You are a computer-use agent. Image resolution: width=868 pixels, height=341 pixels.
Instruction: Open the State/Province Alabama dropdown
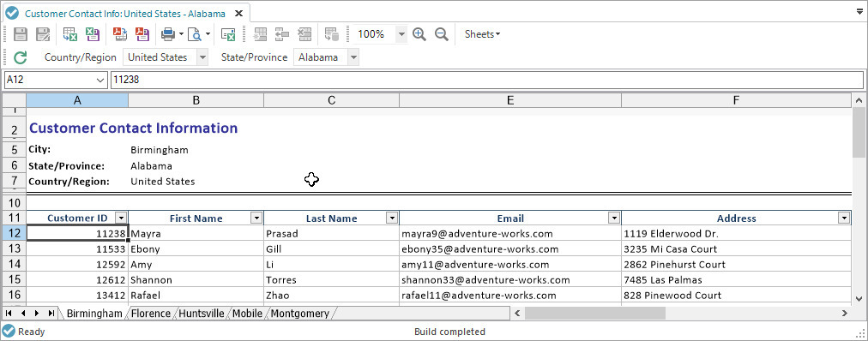[353, 57]
